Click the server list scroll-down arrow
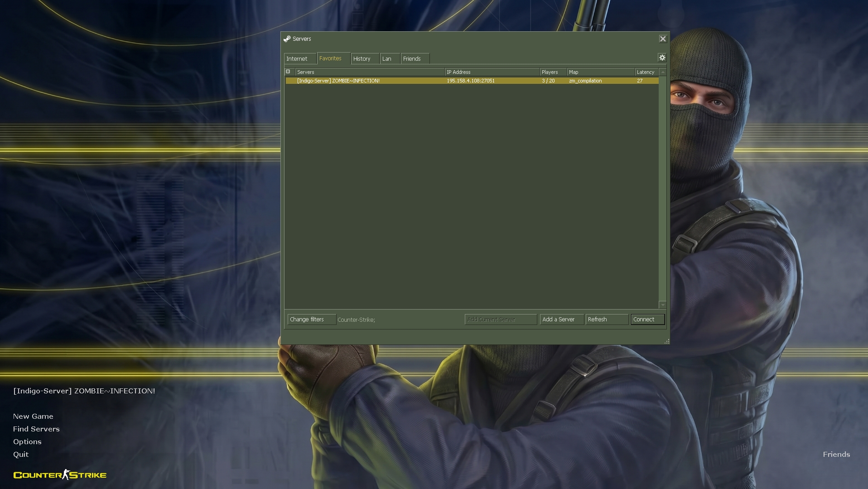 [663, 305]
